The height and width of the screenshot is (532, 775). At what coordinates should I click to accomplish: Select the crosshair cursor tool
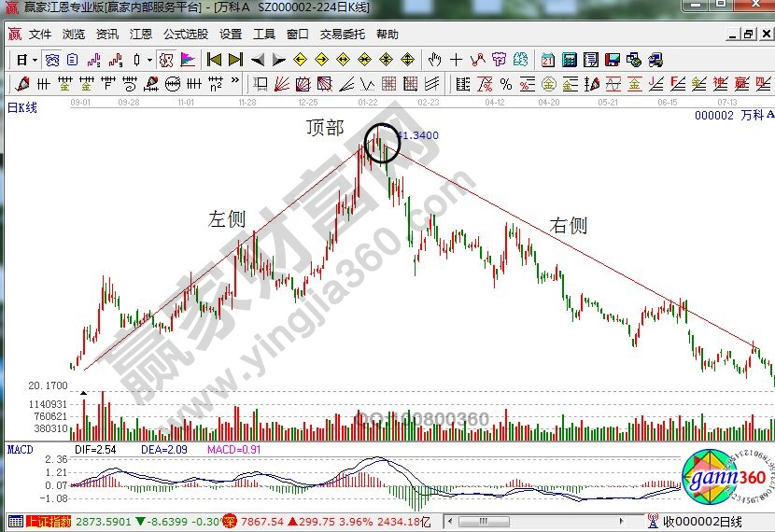coord(457,60)
